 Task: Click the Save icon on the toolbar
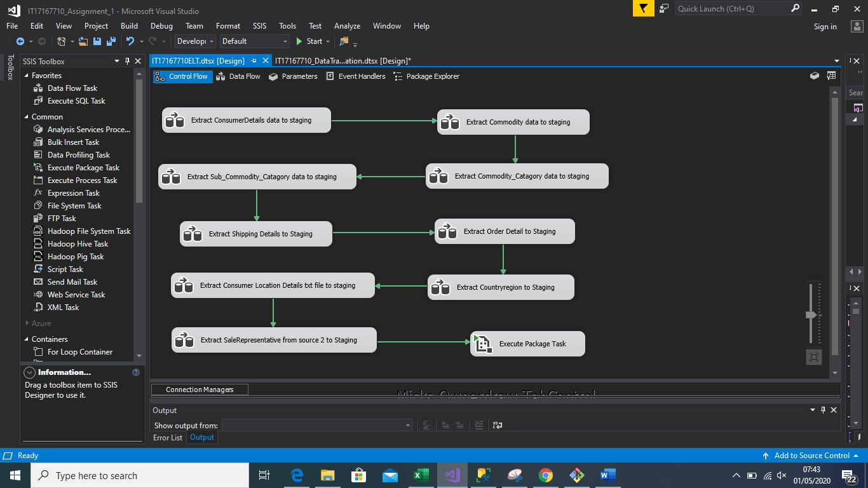coord(97,41)
